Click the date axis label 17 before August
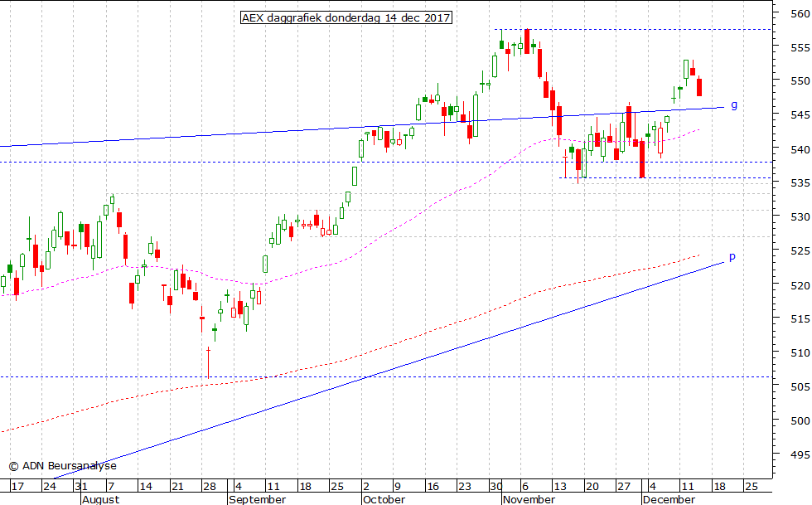 pyautogui.click(x=17, y=486)
